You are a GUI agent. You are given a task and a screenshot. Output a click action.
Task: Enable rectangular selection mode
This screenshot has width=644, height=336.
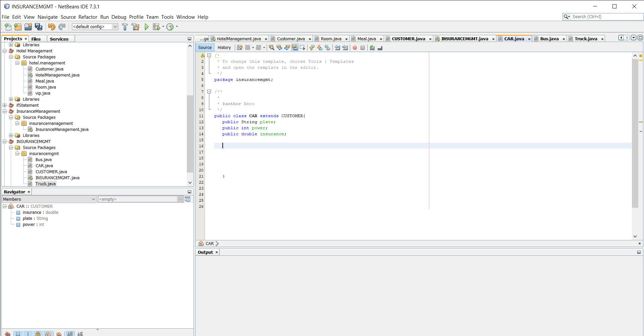303,47
